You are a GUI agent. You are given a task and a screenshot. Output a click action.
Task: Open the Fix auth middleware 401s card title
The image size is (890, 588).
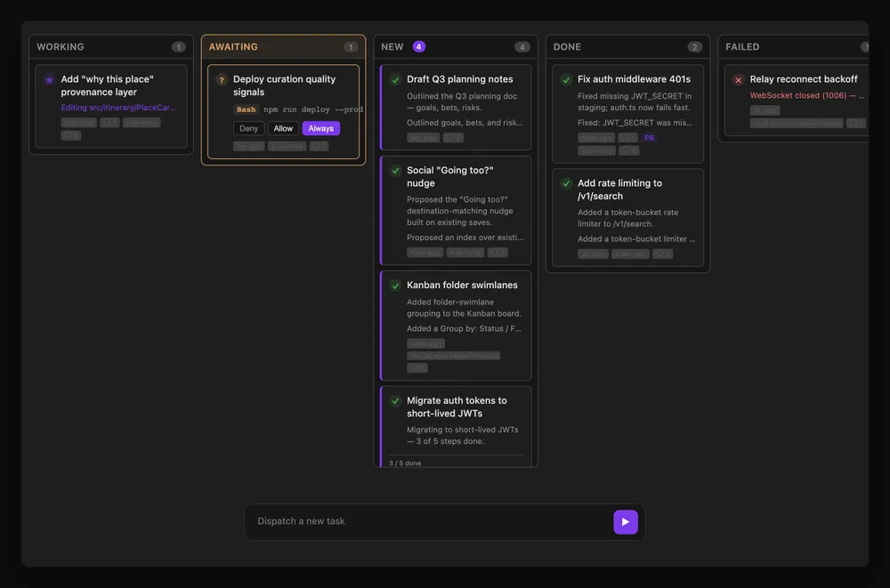point(634,79)
